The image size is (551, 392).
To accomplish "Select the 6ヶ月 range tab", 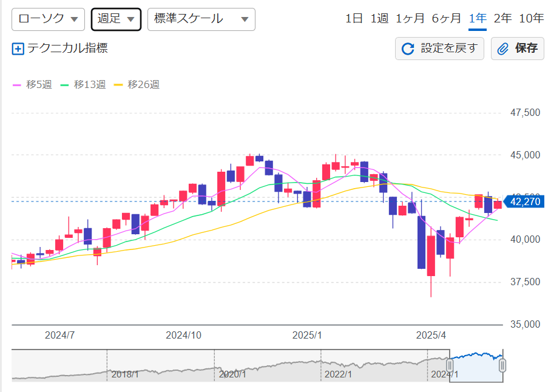I will [x=446, y=18].
